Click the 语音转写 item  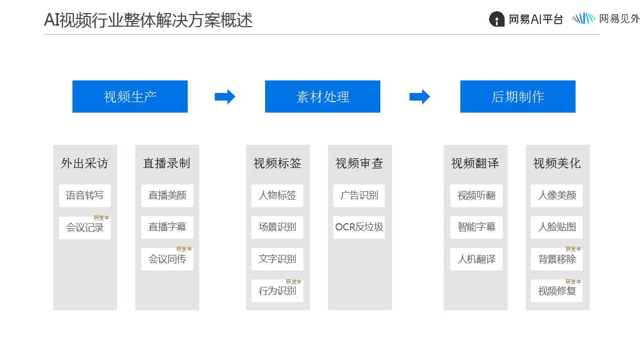tap(85, 196)
